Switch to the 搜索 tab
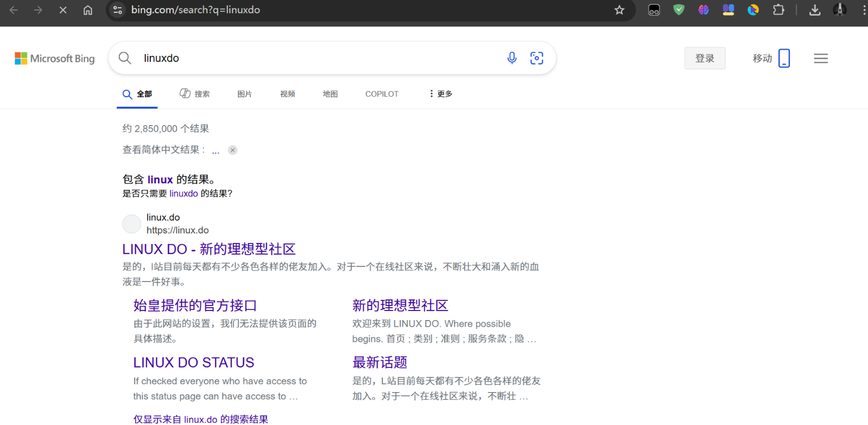Screen dimensions: 868x425 194,94
